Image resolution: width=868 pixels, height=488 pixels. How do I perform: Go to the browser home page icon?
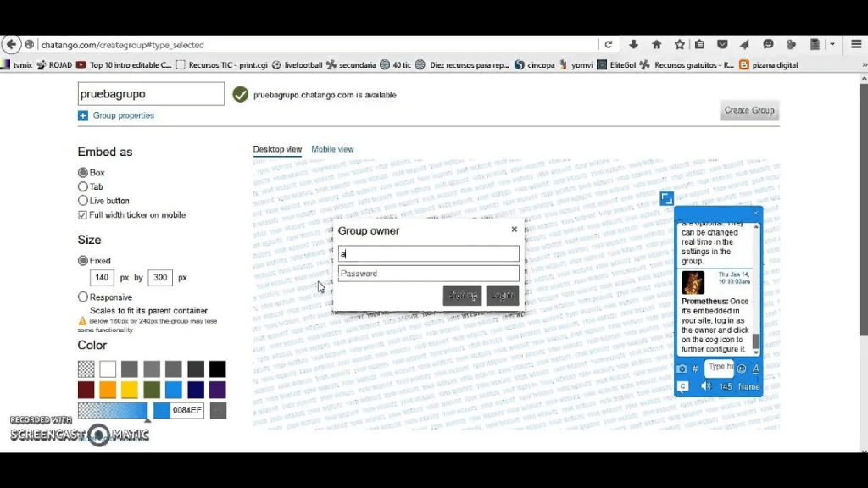pos(657,45)
